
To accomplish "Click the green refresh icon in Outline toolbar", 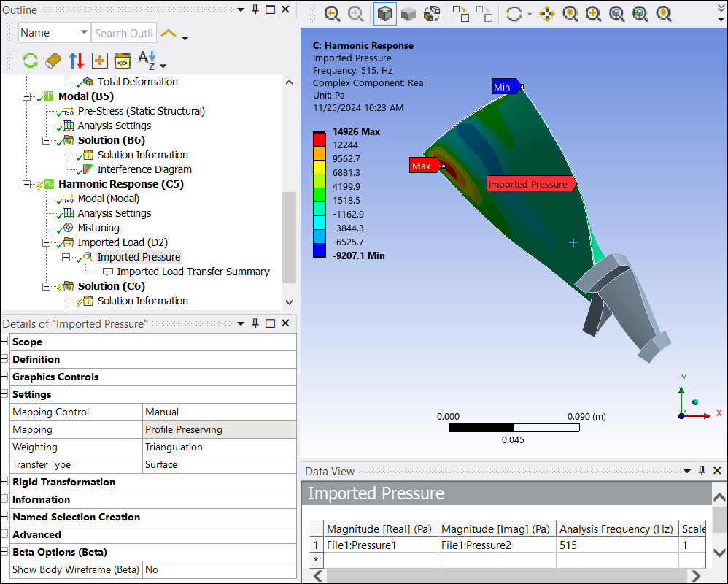I will click(x=30, y=60).
